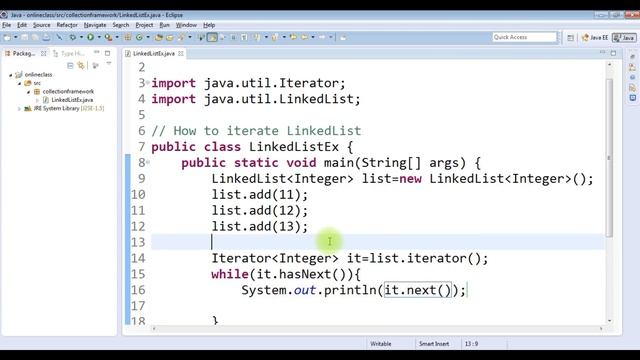Image resolution: width=640 pixels, height=360 pixels.
Task: Click the New file toolbar icon
Action: pyautogui.click(x=7, y=38)
